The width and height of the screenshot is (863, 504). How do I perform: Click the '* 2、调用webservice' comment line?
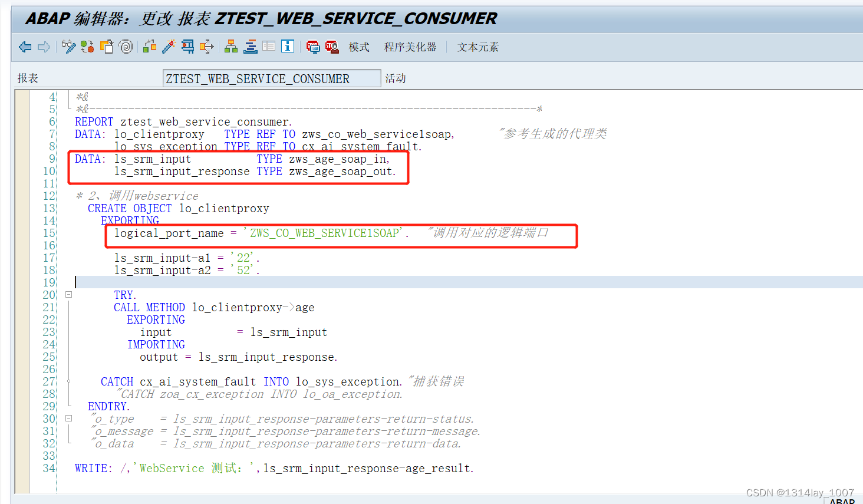point(137,196)
